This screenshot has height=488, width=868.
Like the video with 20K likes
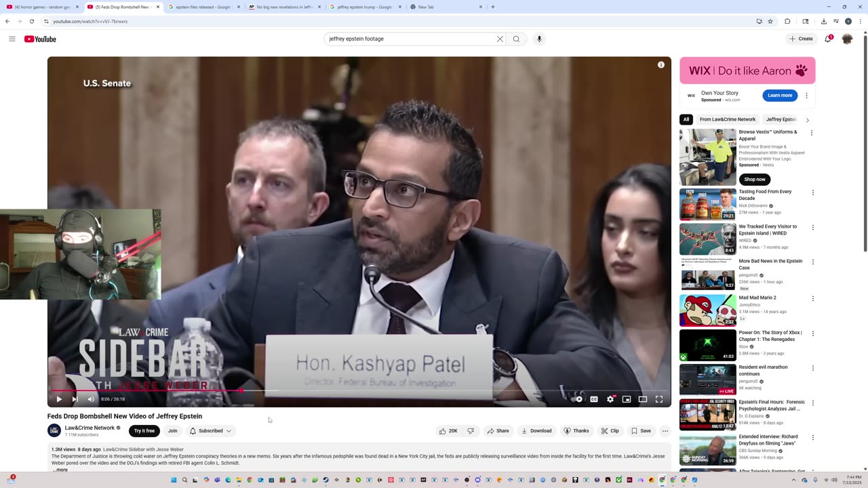point(448,431)
